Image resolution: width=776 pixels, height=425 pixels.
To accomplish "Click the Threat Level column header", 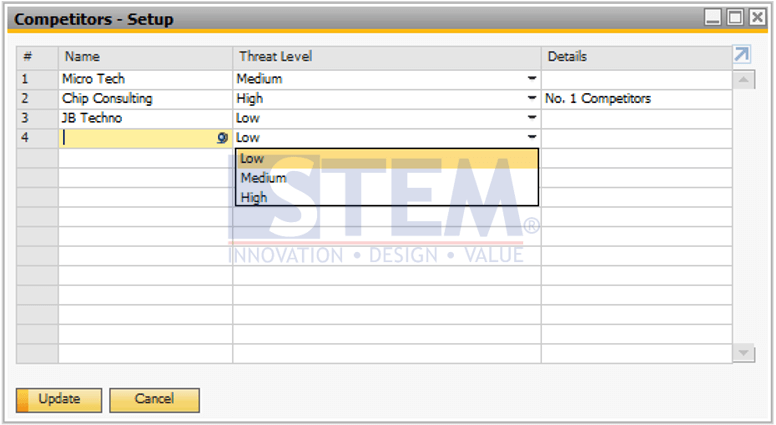I will click(387, 57).
